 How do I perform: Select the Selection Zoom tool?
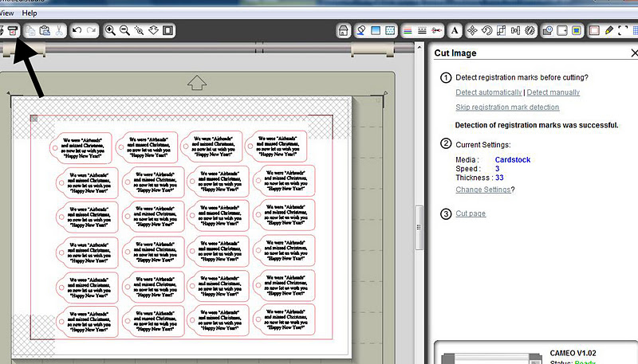coord(139,30)
